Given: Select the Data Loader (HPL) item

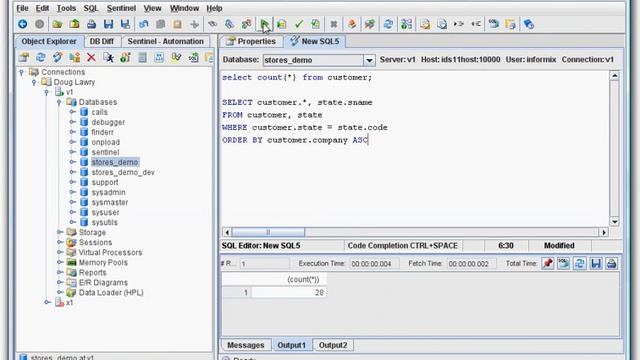Looking at the screenshot, I should (x=111, y=292).
